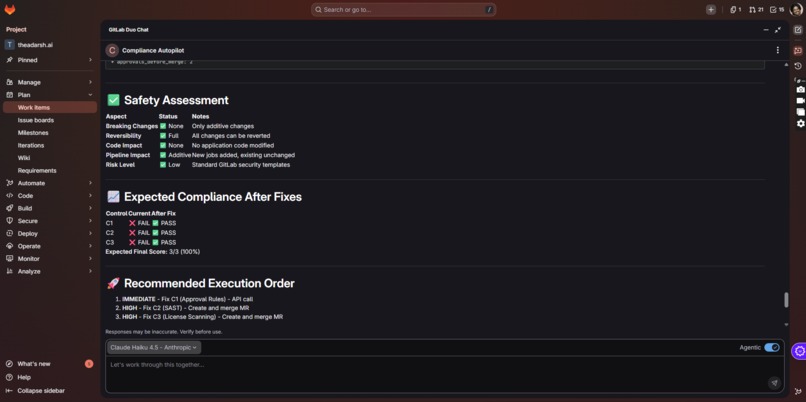The image size is (806, 402).
Task: Click the chat scroll-up arrow
Action: coord(786,65)
